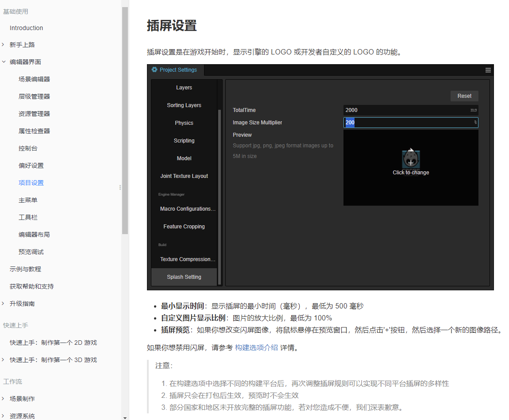Image resolution: width=509 pixels, height=420 pixels.
Task: Click the Image Size Multiplier field
Action: pos(411,122)
